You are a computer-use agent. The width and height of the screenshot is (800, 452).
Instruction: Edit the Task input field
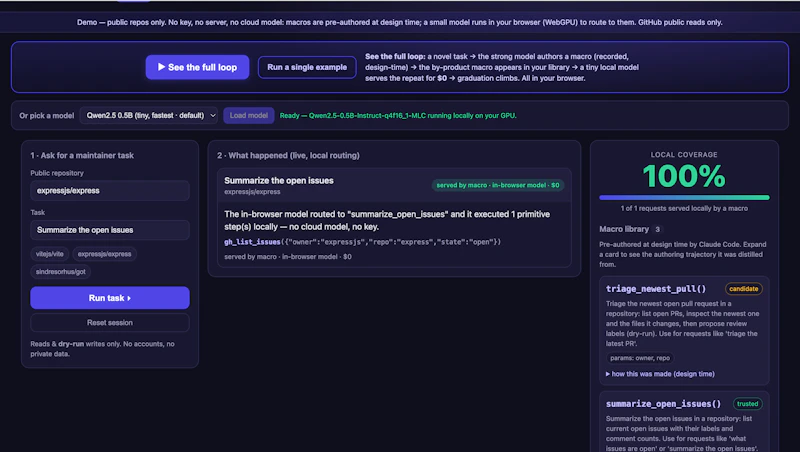pyautogui.click(x=110, y=230)
